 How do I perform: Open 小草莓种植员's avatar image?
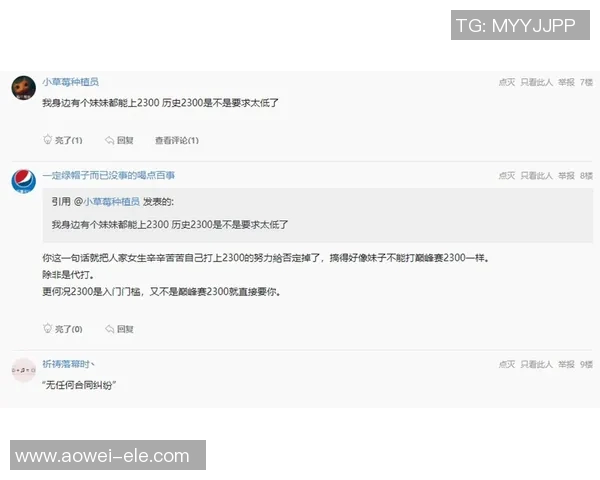(24, 88)
